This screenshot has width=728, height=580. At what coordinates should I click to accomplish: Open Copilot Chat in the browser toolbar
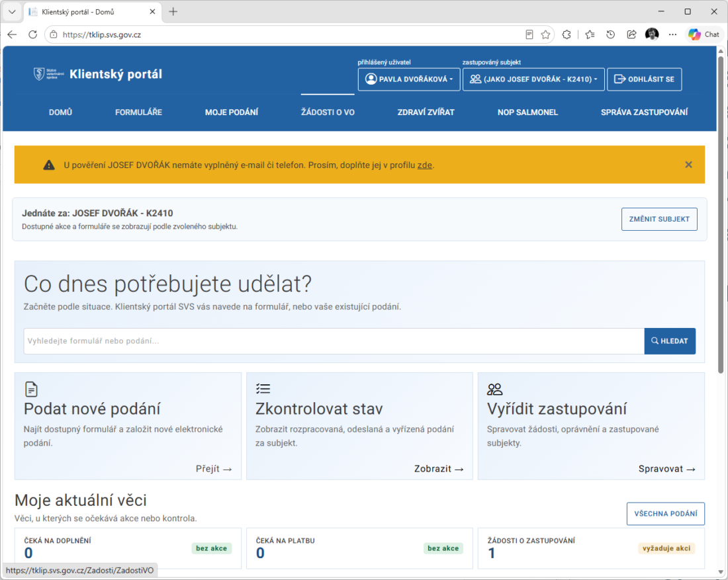pos(704,34)
